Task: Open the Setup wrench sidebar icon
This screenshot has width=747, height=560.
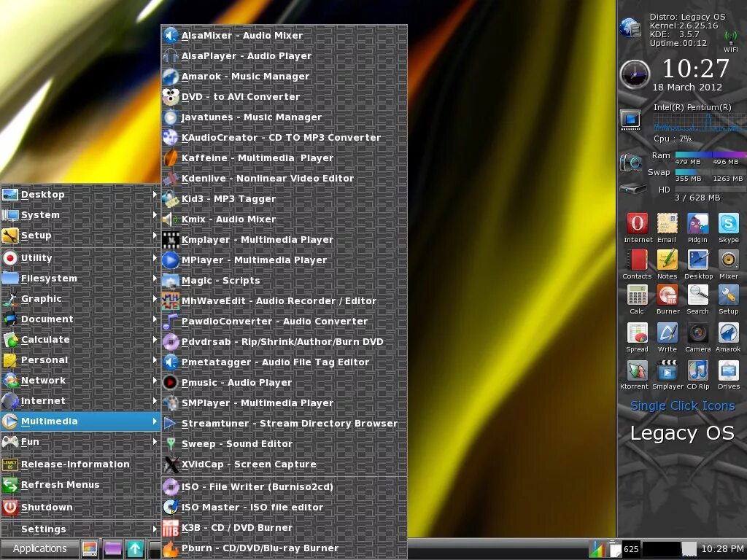Action: [x=729, y=295]
